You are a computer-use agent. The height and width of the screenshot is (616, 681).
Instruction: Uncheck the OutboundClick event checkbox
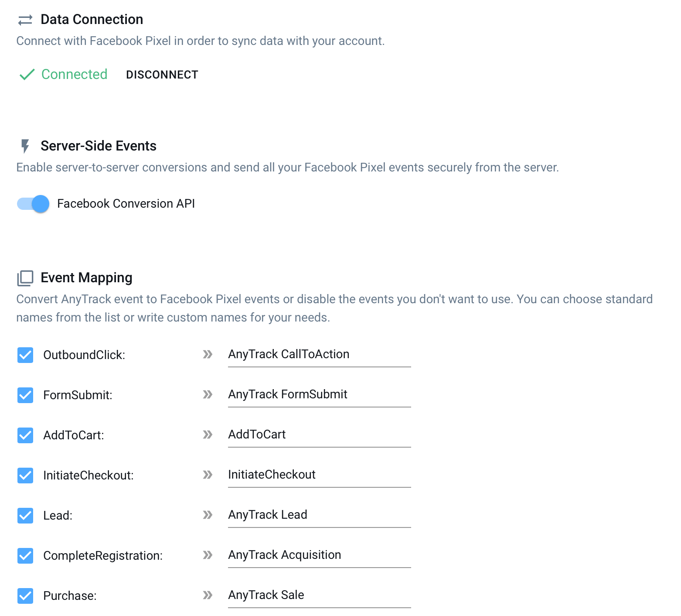pos(25,355)
